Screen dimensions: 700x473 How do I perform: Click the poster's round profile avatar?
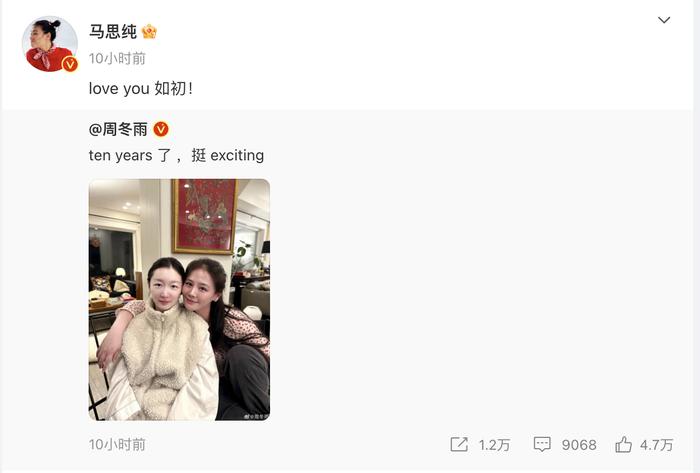coord(50,44)
